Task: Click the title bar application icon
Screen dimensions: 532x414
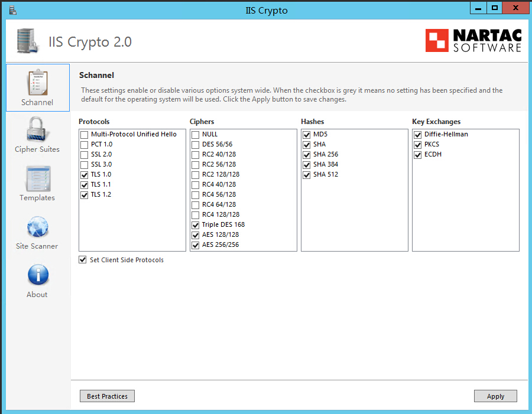Action: [13, 11]
